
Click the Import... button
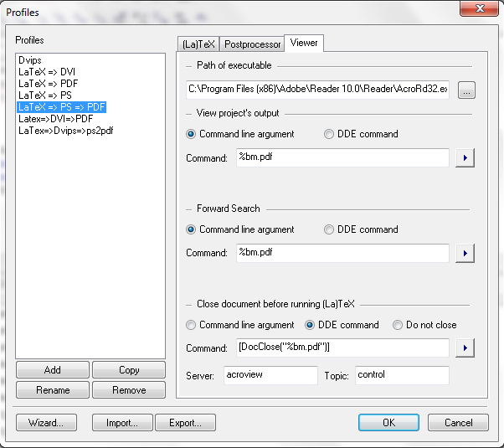tap(122, 422)
